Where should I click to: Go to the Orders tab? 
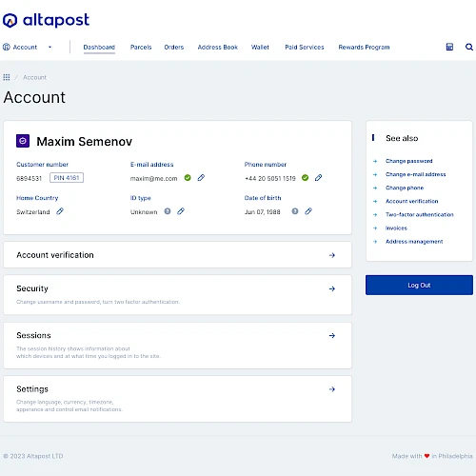174,48
